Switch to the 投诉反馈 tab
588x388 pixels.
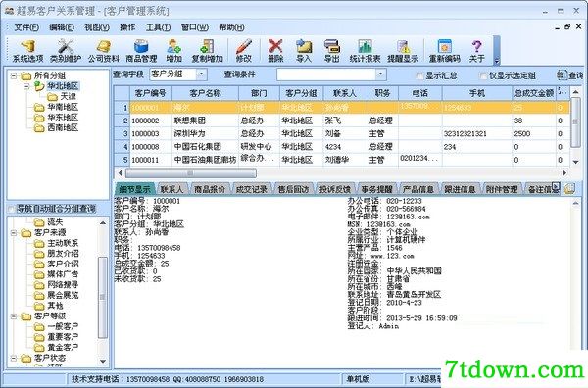334,189
